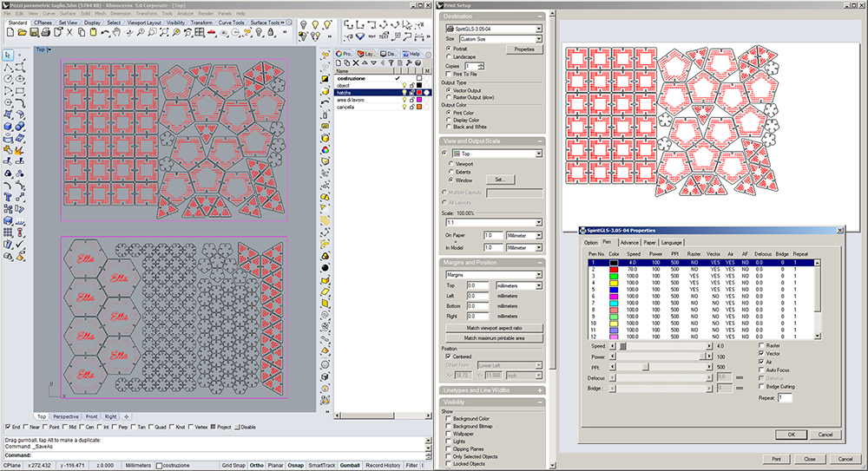Screen dimensions: 868x471
Task: Open the printer destination dropdown
Action: pos(538,29)
